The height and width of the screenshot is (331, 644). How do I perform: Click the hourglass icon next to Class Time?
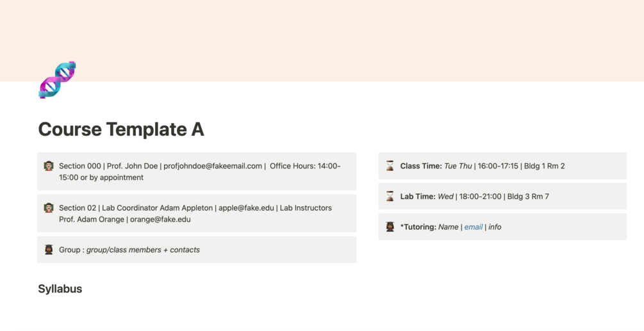(390, 166)
